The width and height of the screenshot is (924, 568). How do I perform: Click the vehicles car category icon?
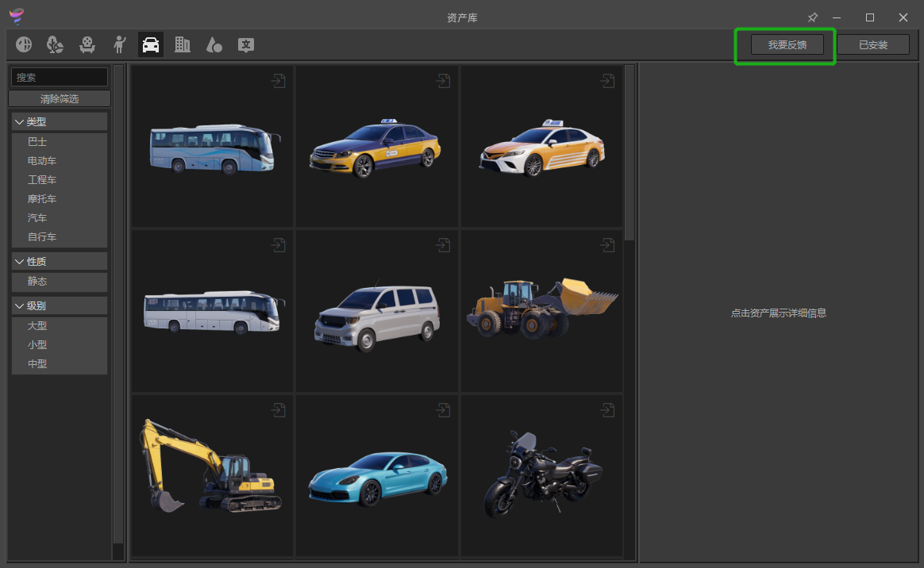tap(151, 44)
